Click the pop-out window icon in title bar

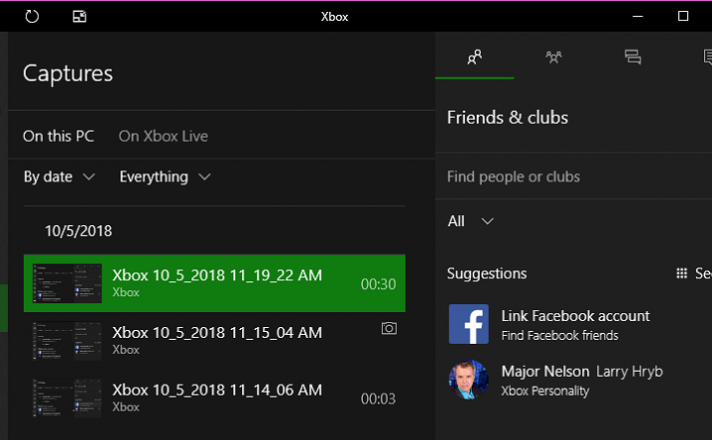(79, 17)
